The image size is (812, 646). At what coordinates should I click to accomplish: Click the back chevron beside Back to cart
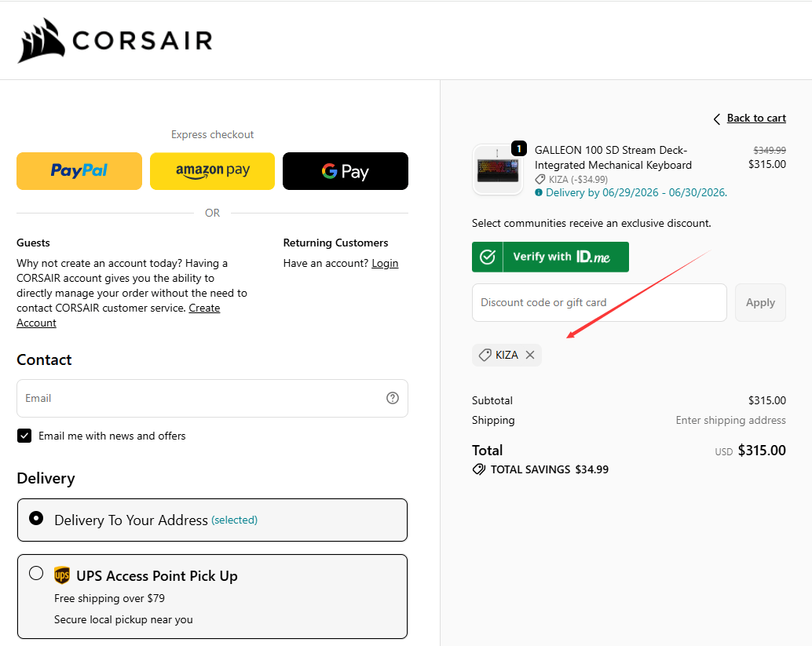pos(717,119)
